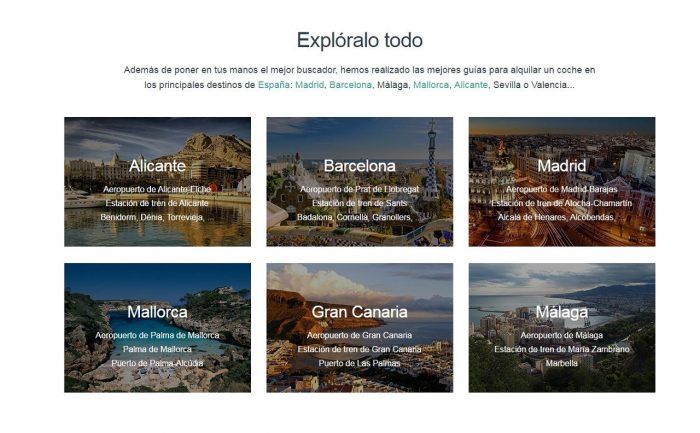Open Aeropuerto de Prat de Llobregat
Viewport: 700px width, 433px height.
(x=359, y=189)
